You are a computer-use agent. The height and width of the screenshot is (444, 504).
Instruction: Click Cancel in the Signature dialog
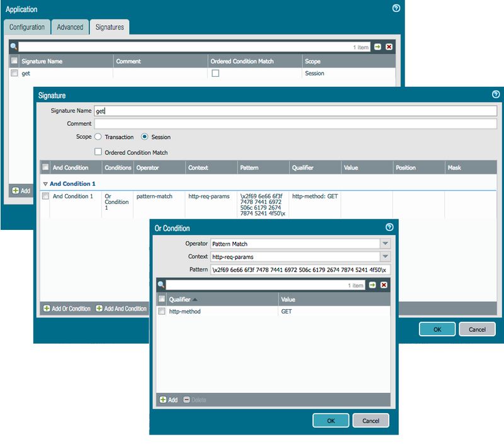477,329
